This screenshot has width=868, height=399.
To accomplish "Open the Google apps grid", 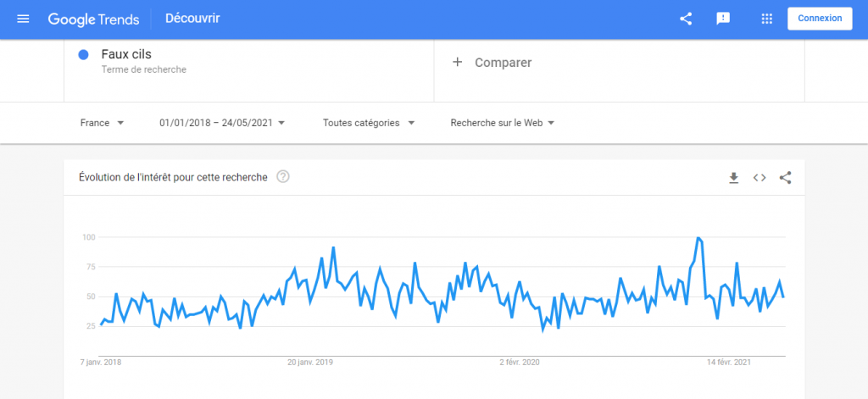I will point(767,19).
